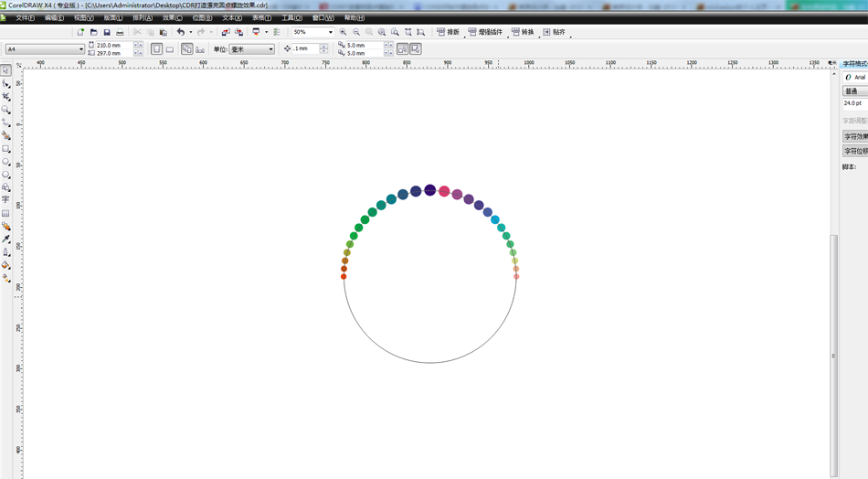Open the 效果(C) menu

click(x=172, y=17)
